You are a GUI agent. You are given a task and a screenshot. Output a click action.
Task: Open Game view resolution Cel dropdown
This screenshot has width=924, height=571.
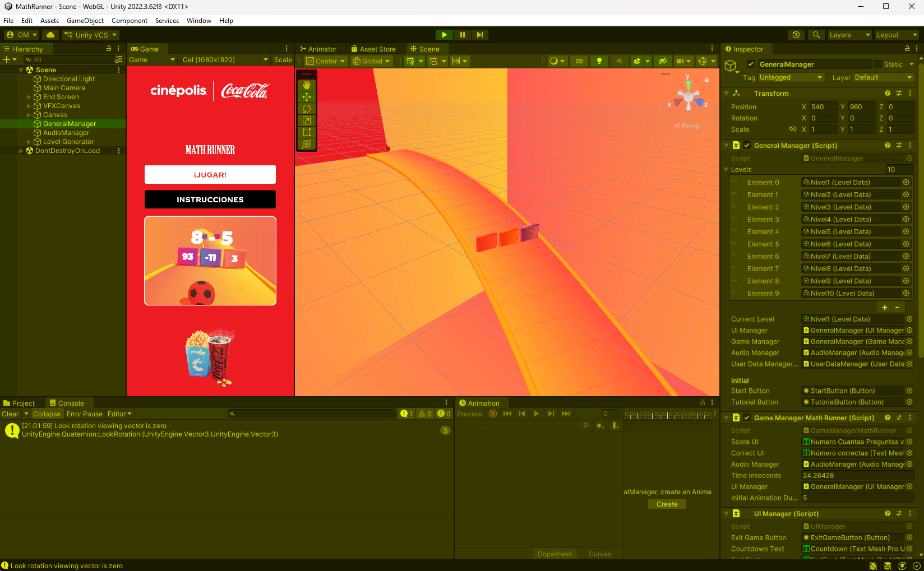tap(225, 60)
